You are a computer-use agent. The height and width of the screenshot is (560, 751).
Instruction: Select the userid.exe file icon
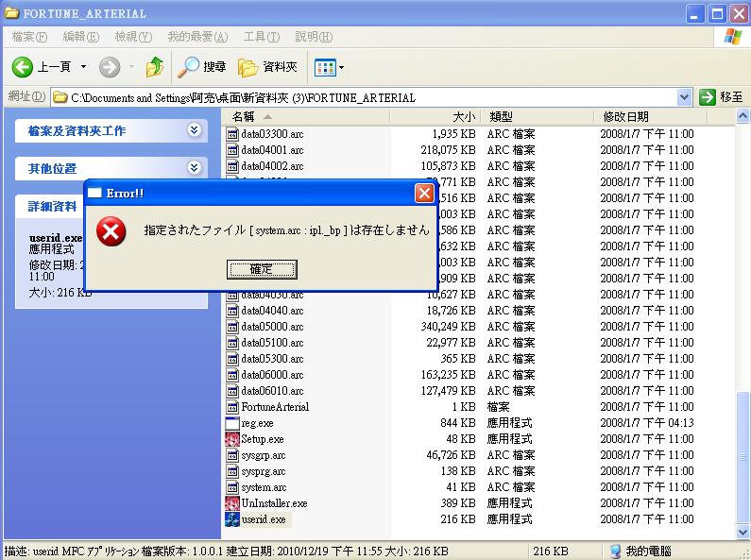coord(232,519)
